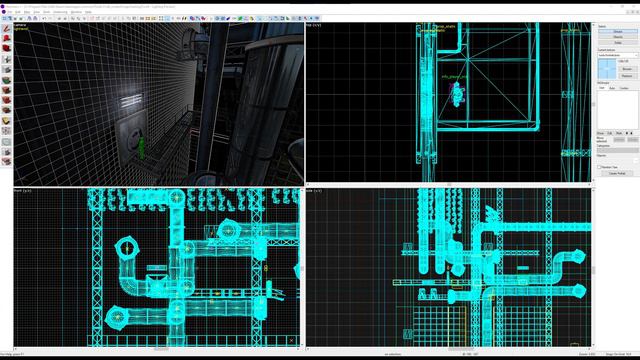Open the Tools menu
The width and height of the screenshot is (640, 360).
tap(47, 12)
